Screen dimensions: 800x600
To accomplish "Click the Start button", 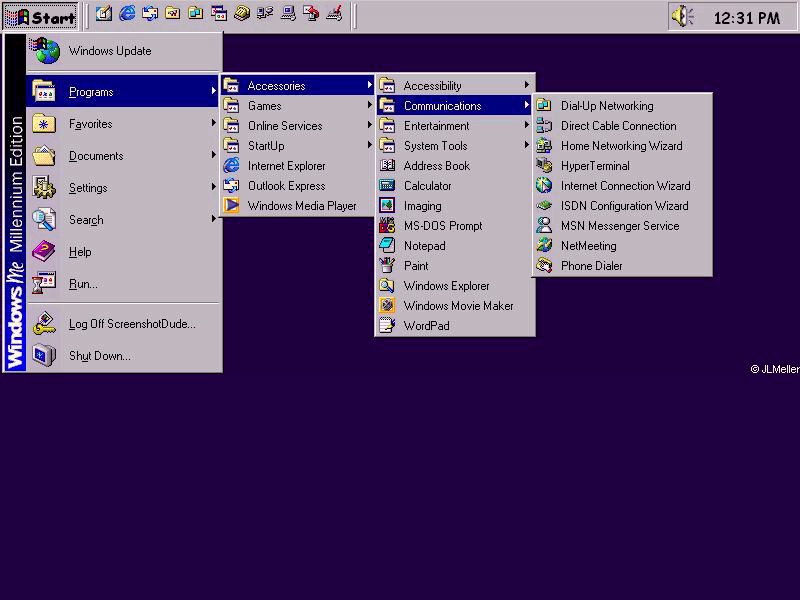I will (41, 17).
